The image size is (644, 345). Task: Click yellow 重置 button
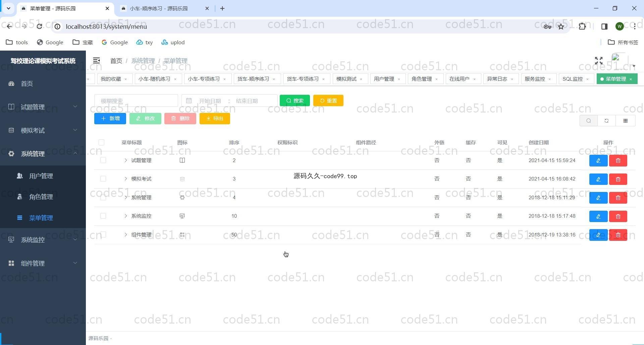[328, 100]
